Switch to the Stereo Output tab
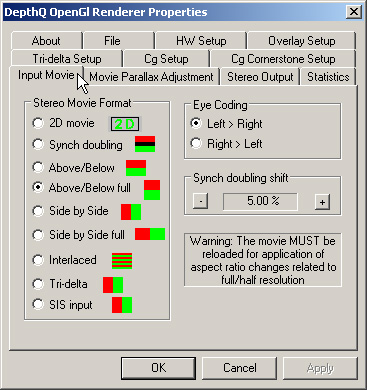Viewport: 367px width, 390px height. [260, 77]
